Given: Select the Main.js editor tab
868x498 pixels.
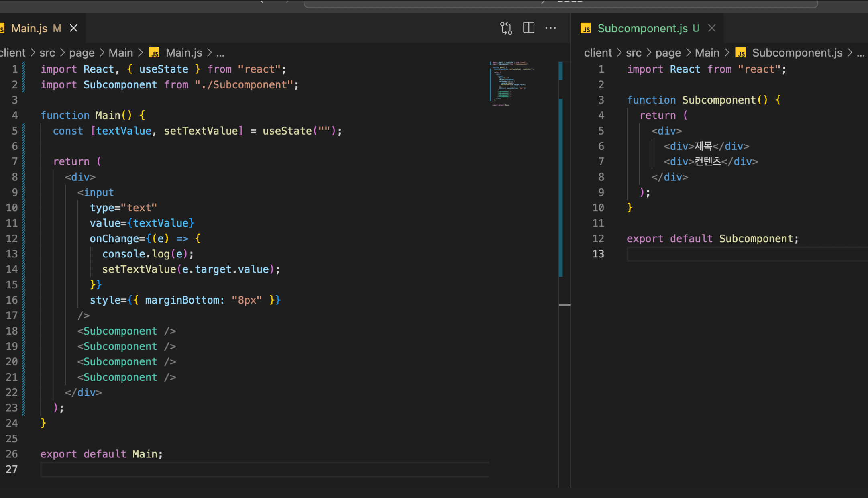Looking at the screenshot, I should [x=29, y=28].
